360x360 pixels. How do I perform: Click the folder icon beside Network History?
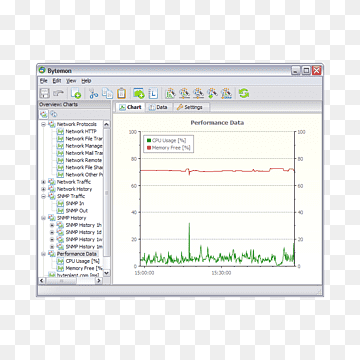[x=52, y=189]
